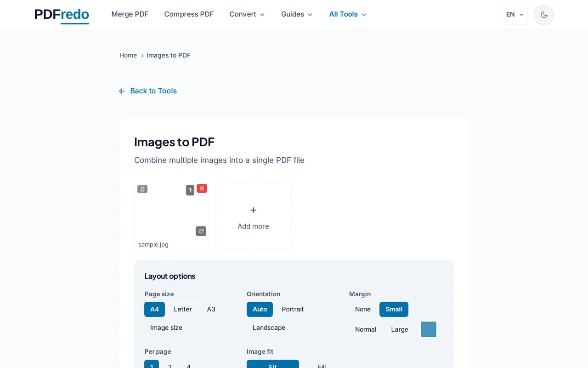Open the PDFredo logo homepage
This screenshot has height=368, width=588.
[62, 14]
